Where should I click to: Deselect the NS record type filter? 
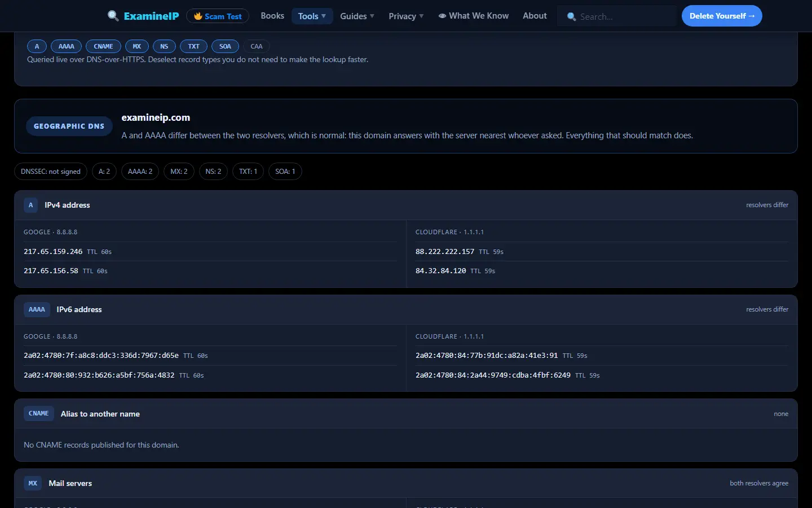(164, 46)
